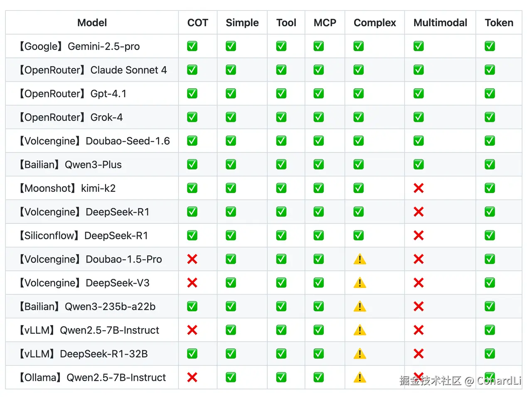Click the red X for vLLM Qwen2.5-7B-Instruct Multimodal
The image size is (532, 397).
(419, 330)
